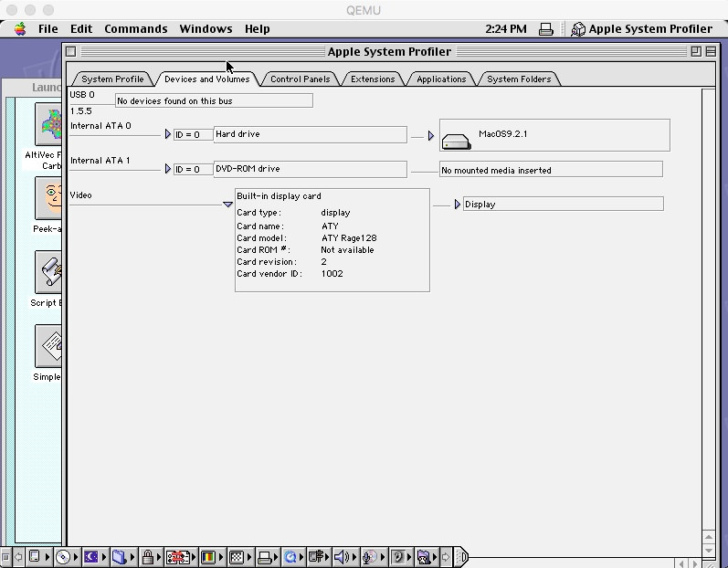Viewport: 728px width, 568px height.
Task: Open the Monitor resolution checkerboard module
Action: (x=240, y=557)
